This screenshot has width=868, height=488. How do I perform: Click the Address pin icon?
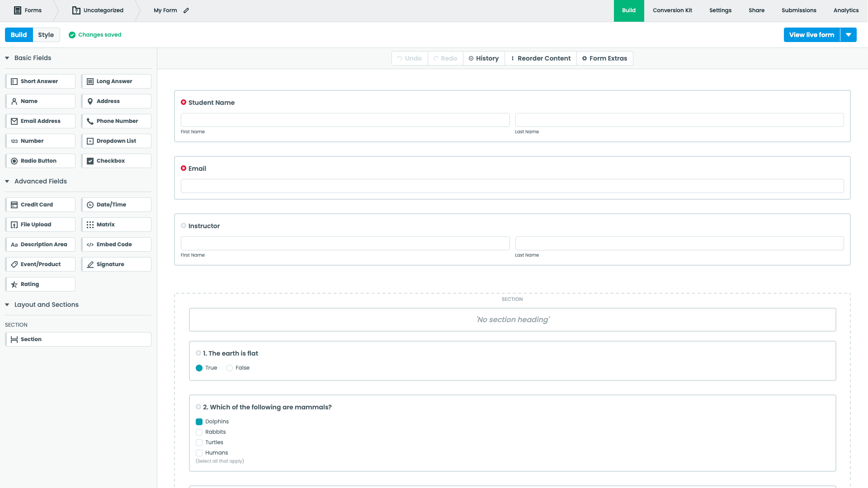90,101
